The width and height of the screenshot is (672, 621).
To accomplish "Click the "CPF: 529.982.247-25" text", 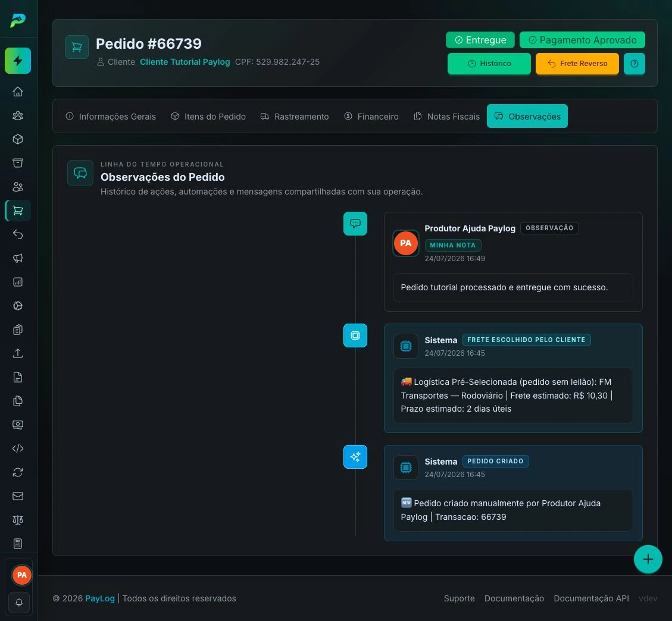I will click(277, 62).
